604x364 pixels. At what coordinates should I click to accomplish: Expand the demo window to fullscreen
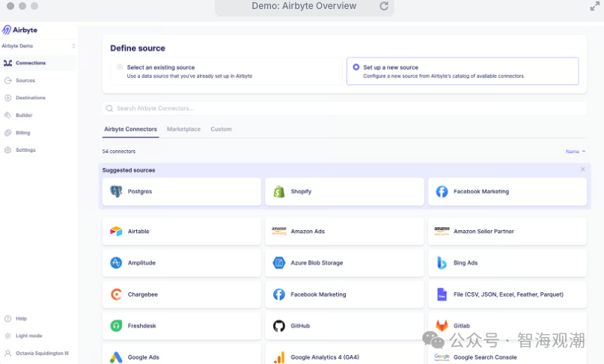[595, 6]
